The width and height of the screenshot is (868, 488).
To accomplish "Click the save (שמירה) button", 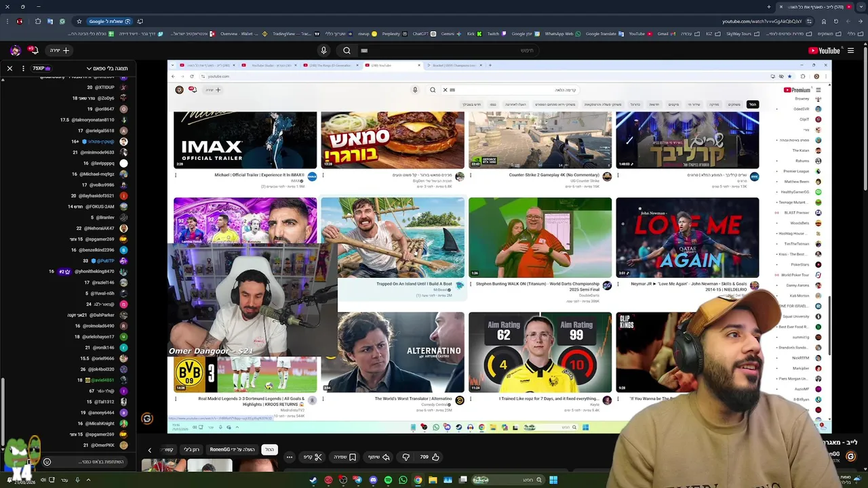I will (x=343, y=457).
